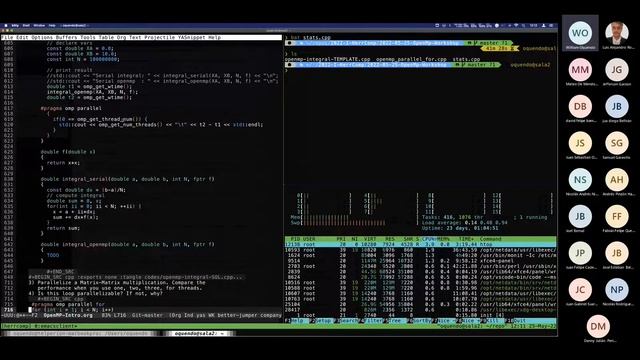Click the htop Mem usage meter
The width and height of the screenshot is (640, 360).
[x=353, y=217]
